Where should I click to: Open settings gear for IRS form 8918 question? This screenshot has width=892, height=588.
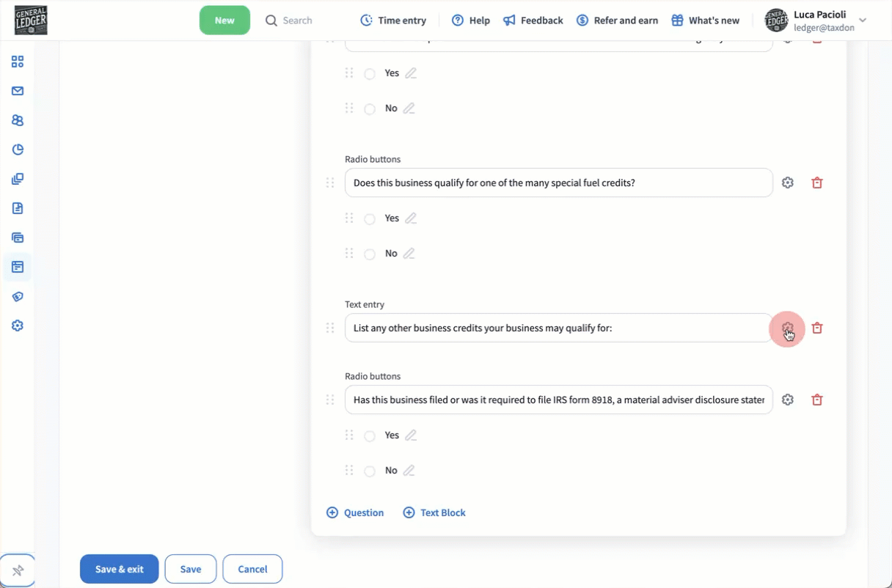(787, 400)
